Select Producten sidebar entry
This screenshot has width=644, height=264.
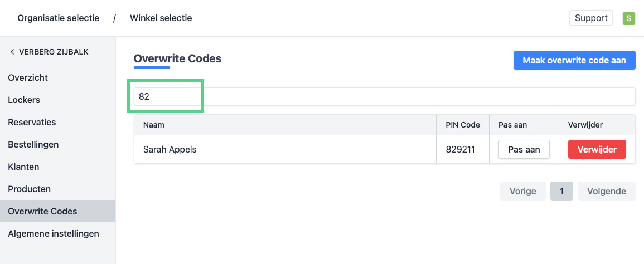tap(29, 189)
